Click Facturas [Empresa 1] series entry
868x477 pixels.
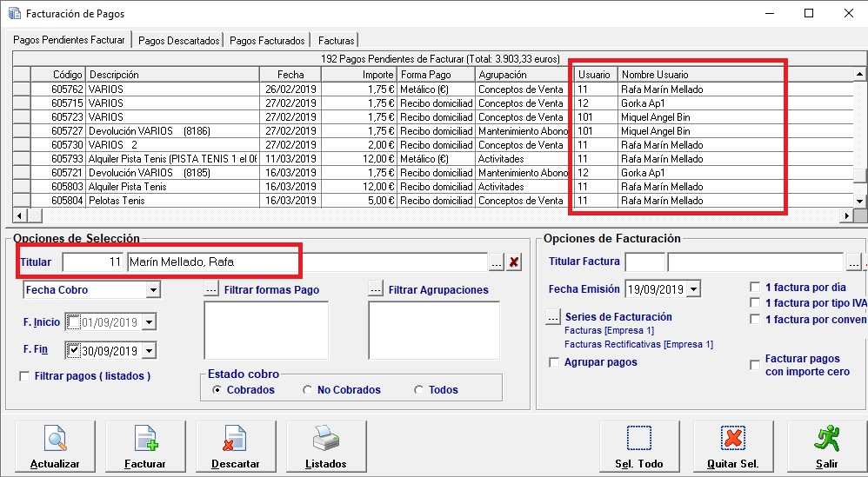[609, 330]
